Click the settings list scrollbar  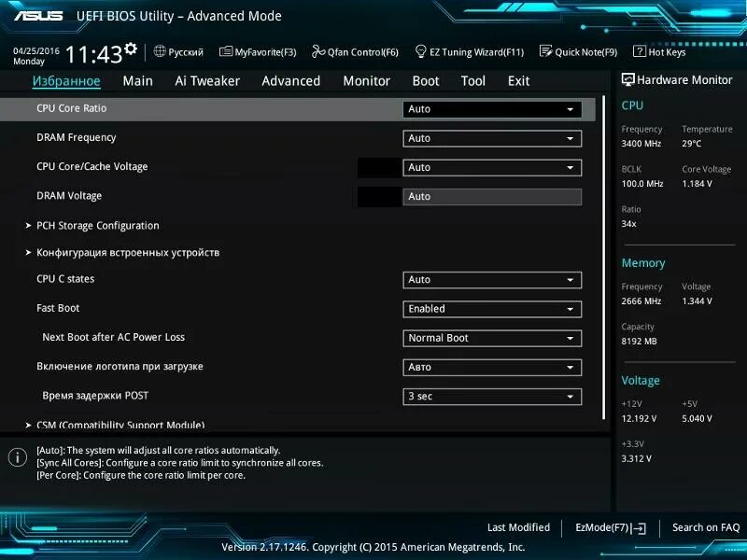(603, 258)
